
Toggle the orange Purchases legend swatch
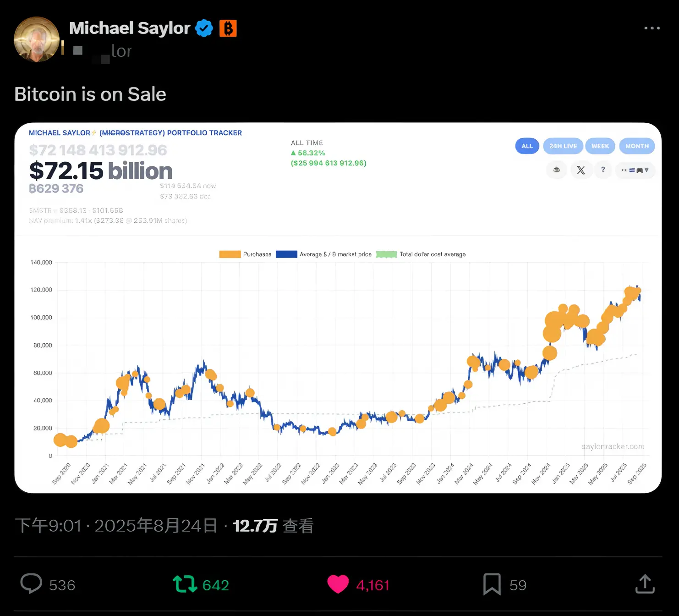[x=230, y=254]
